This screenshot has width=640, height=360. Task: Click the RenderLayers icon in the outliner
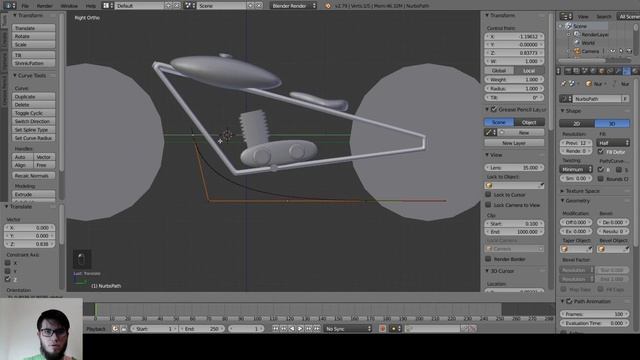577,35
